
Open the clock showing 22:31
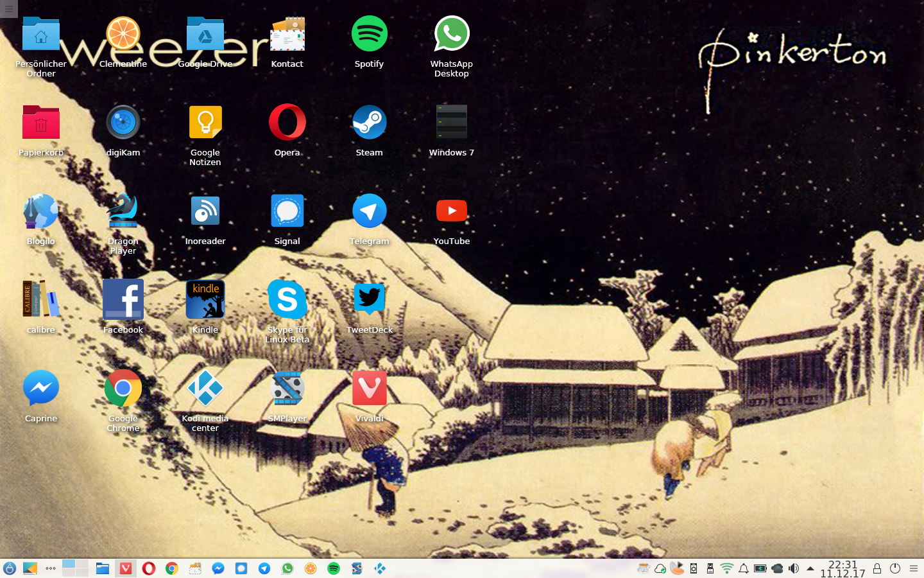click(x=843, y=568)
